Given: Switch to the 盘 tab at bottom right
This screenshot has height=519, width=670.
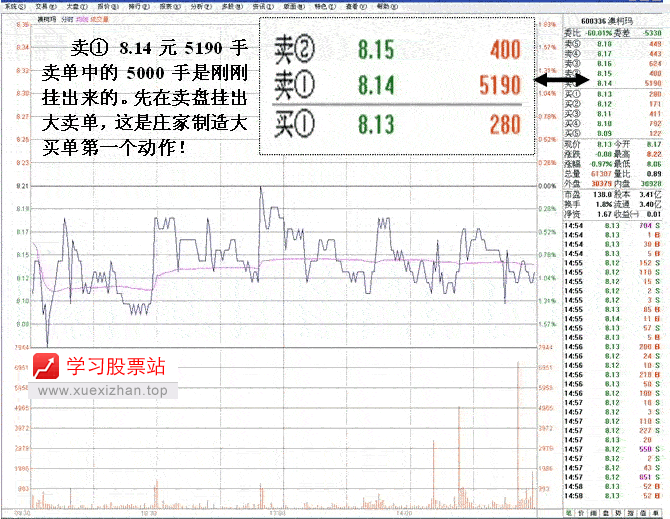Looking at the screenshot, I should click(x=606, y=513).
